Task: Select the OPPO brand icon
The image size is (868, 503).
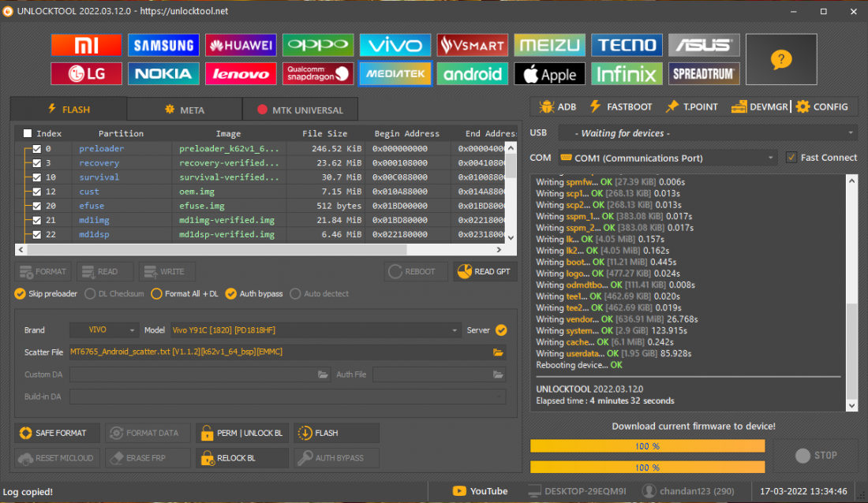Action: pyautogui.click(x=318, y=45)
